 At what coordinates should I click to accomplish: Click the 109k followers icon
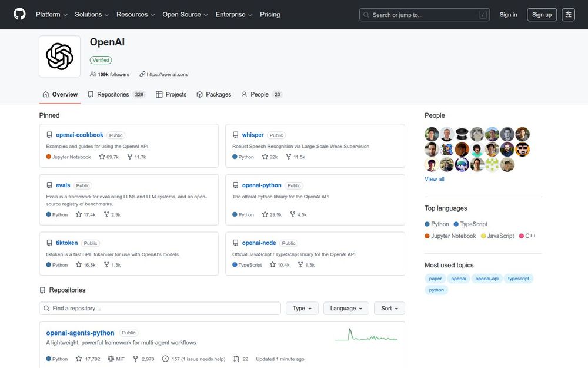tap(93, 74)
